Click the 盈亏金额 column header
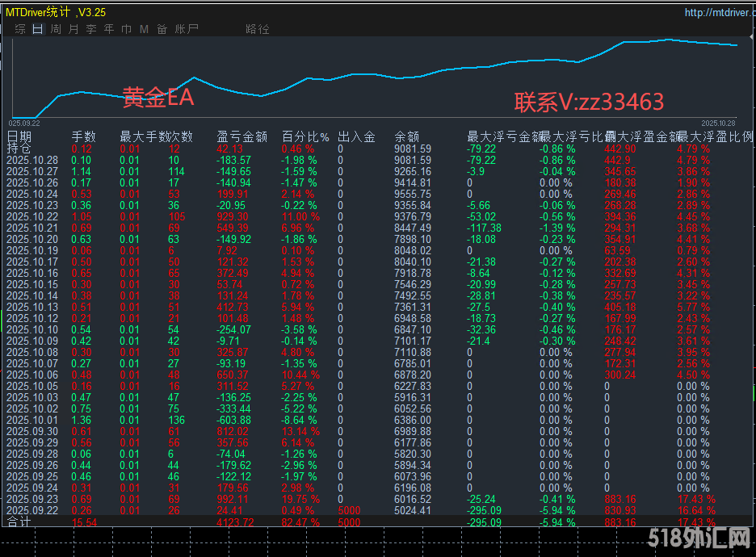 coord(241,136)
